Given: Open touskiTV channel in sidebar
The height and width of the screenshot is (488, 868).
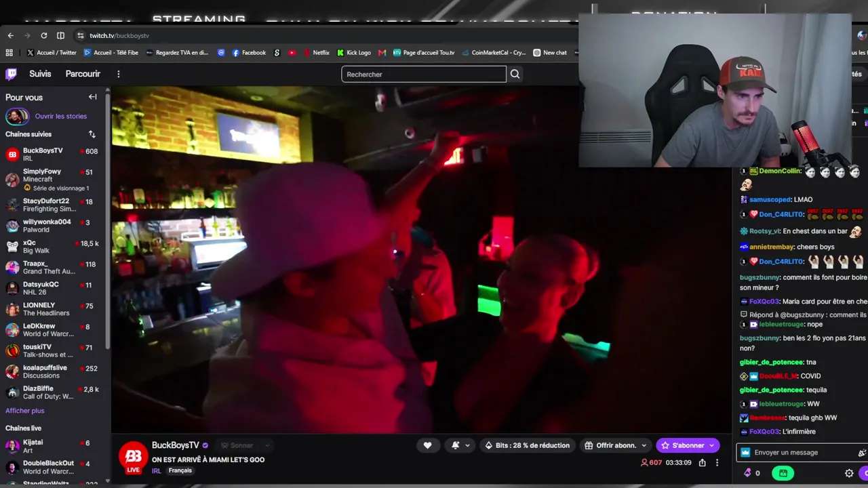Looking at the screenshot, I should coord(52,350).
